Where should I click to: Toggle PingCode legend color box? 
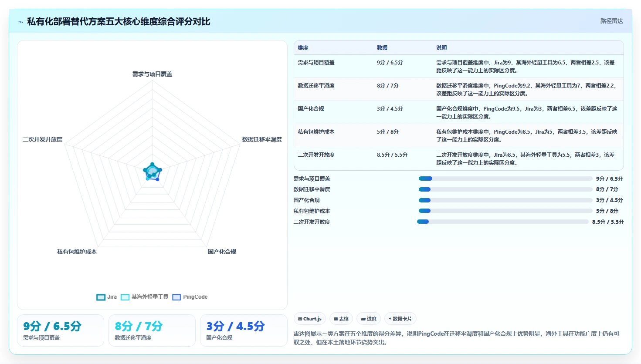176,297
